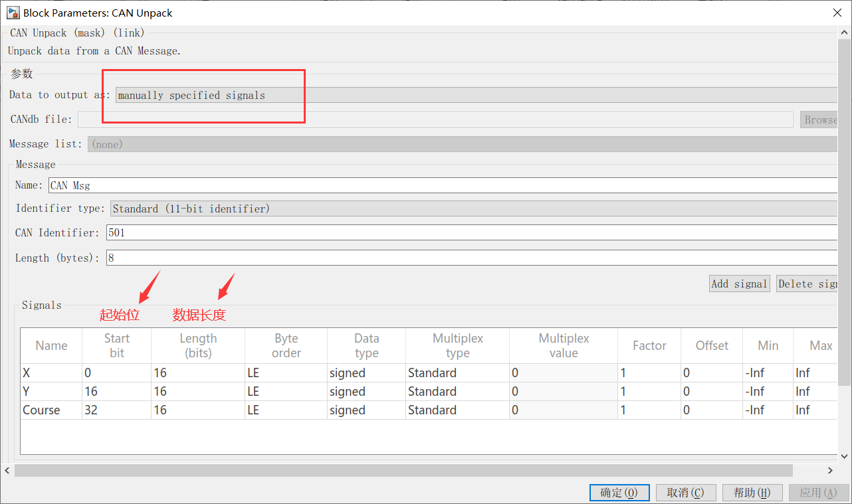
Task: Confirm settings with the 确定 button
Action: [x=619, y=492]
